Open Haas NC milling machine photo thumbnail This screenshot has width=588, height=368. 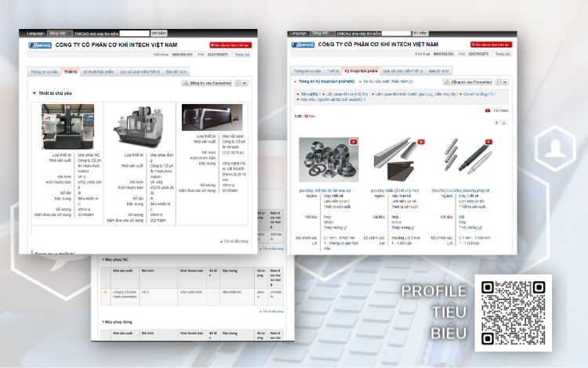tap(67, 127)
